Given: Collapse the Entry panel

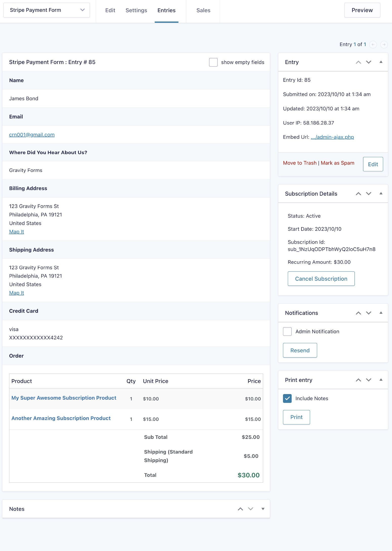Looking at the screenshot, I should click(381, 62).
